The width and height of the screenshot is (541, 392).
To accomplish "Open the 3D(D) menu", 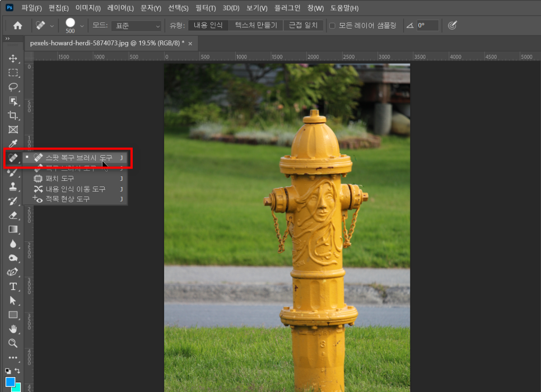I will click(231, 8).
